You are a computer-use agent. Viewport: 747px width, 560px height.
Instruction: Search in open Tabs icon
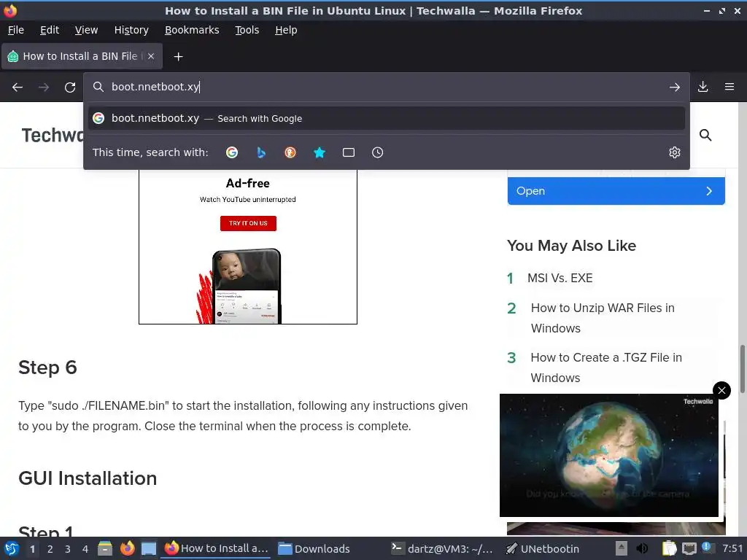click(348, 152)
